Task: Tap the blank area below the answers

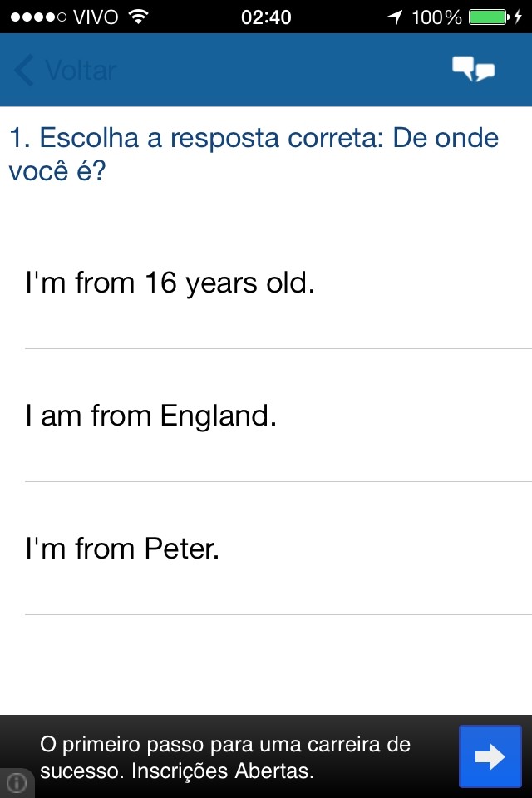Action: tap(266, 665)
